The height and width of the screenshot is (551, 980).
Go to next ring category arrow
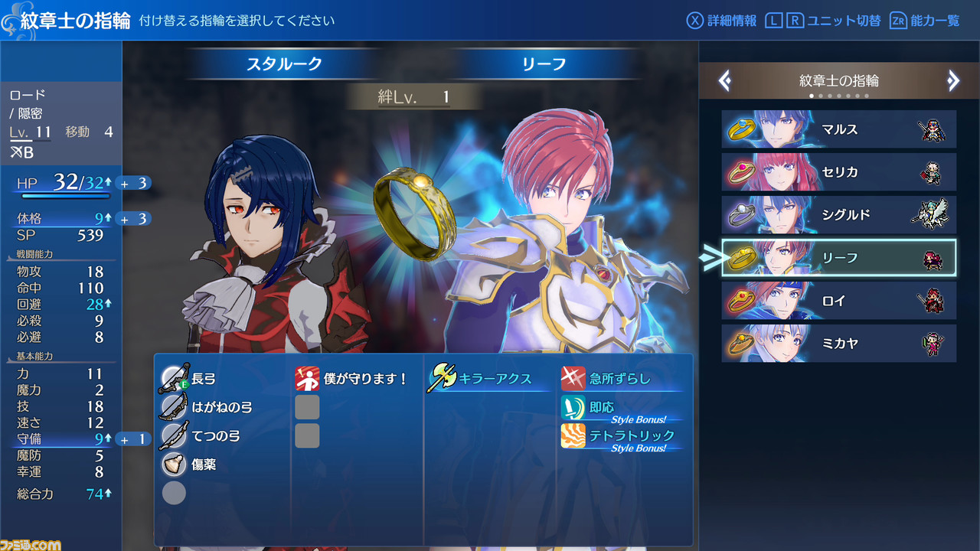click(x=952, y=80)
